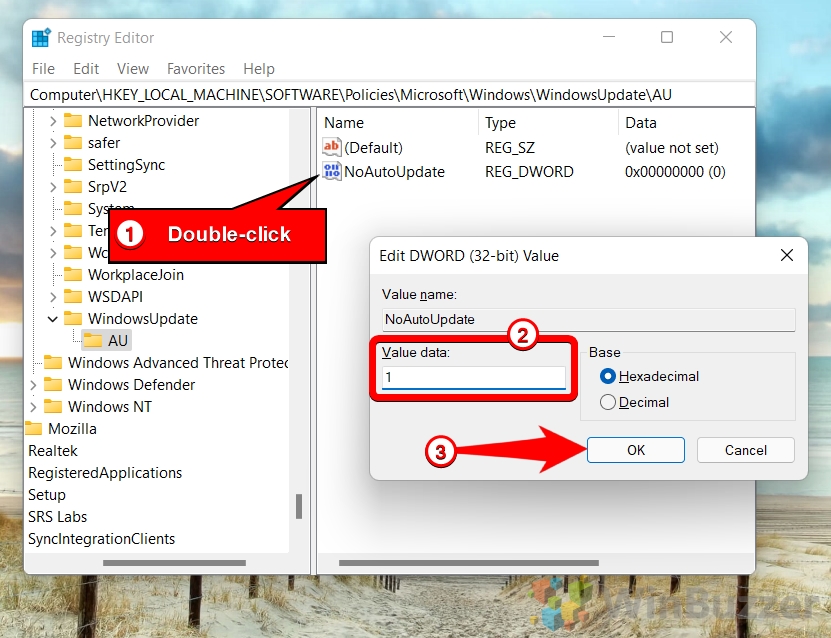Cancel the Edit DWORD dialog
Screen dimensions: 831x638
click(746, 450)
